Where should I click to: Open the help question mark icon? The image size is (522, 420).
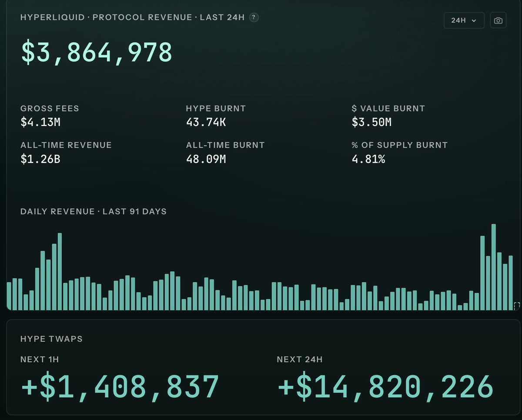pyautogui.click(x=254, y=17)
